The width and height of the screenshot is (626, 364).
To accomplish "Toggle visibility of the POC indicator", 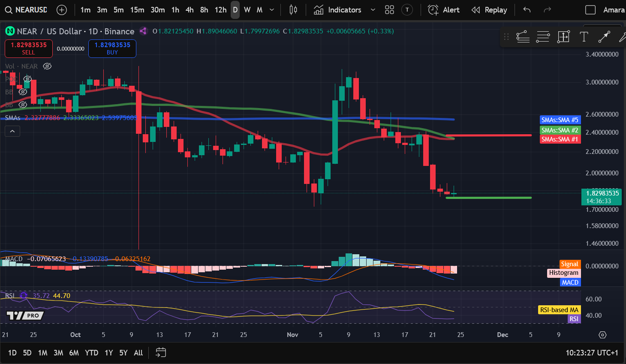I will click(28, 79).
